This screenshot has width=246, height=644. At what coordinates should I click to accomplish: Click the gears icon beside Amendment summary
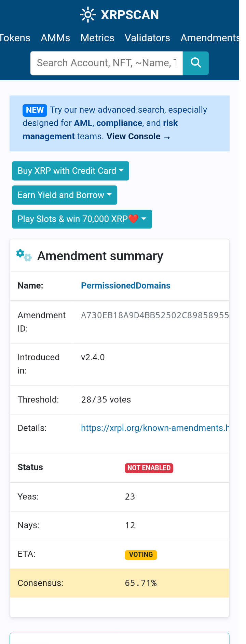coord(24,255)
